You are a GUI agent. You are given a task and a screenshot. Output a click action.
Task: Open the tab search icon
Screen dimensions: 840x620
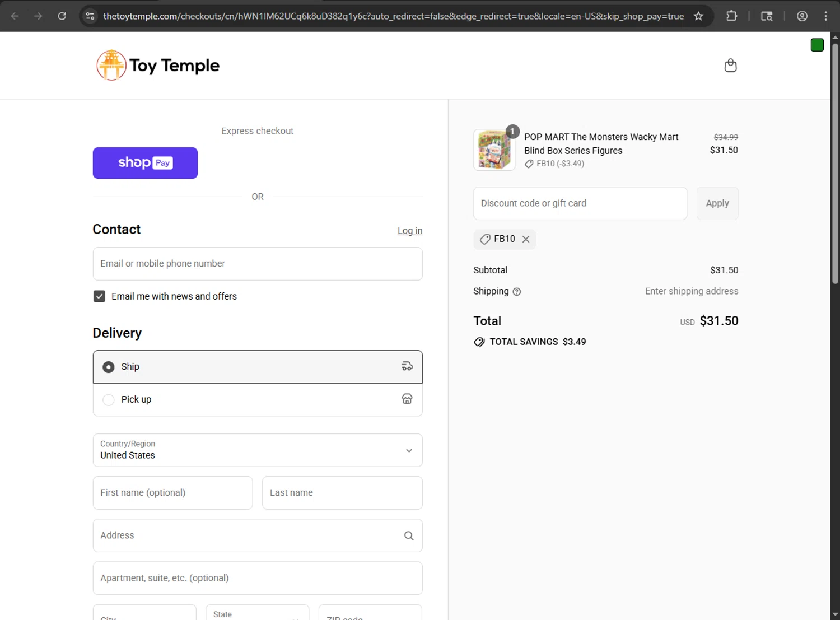767,16
